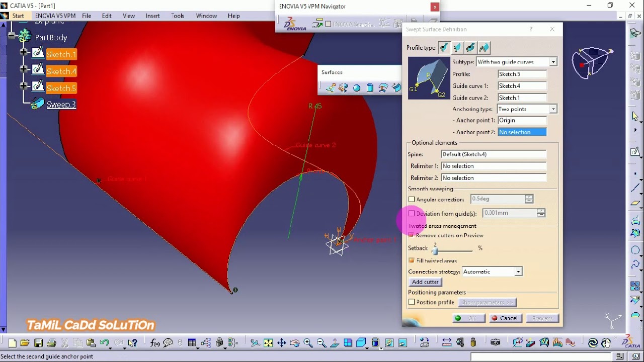644x362 pixels.
Task: Open the Design Table icon
Action: point(192,343)
